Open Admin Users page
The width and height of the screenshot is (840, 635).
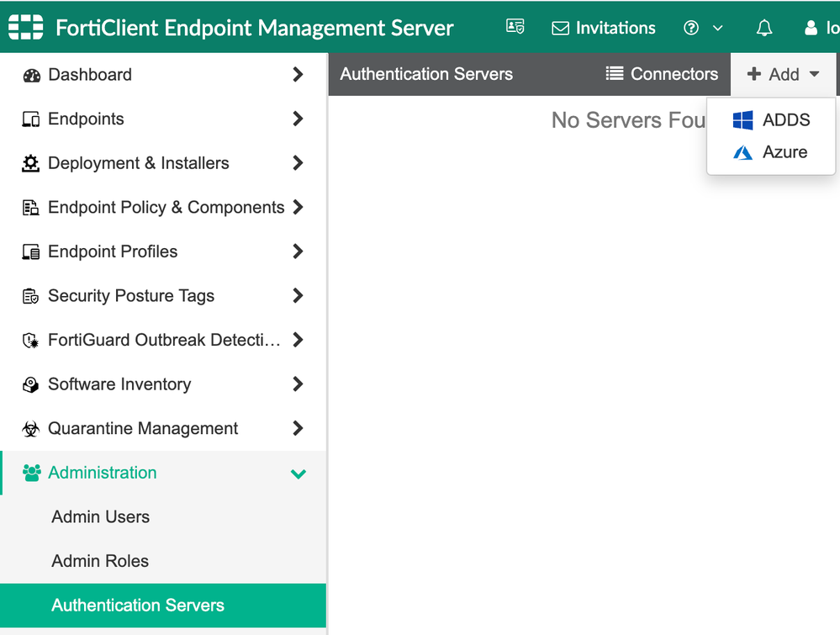[x=100, y=517]
